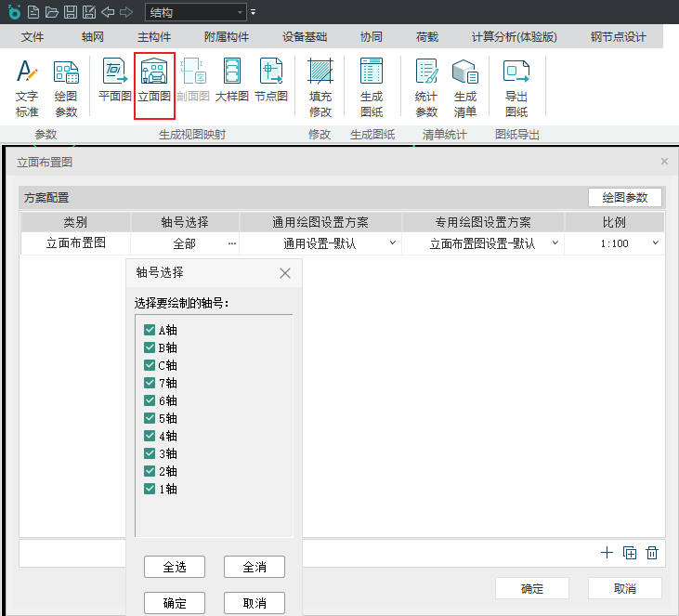Screen dimensions: 679x616
Task: Open 绘图参数 drawing parameters in ribbon
Action: pyautogui.click(x=66, y=87)
